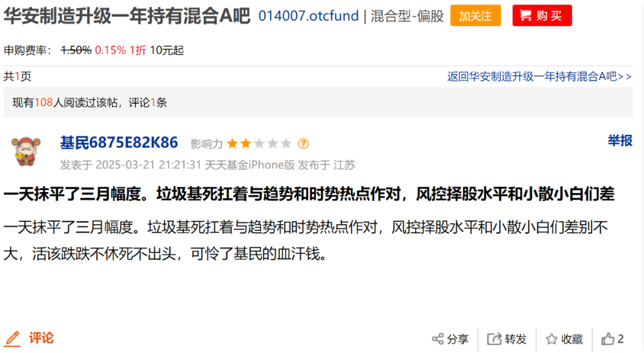
Task: Click the bold post title text
Action: [309, 194]
